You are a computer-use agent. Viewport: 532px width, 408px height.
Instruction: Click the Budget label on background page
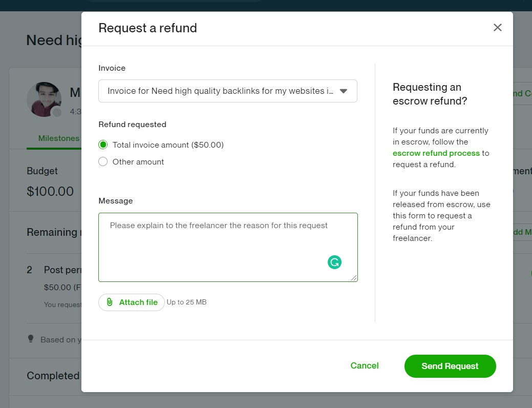(x=42, y=171)
